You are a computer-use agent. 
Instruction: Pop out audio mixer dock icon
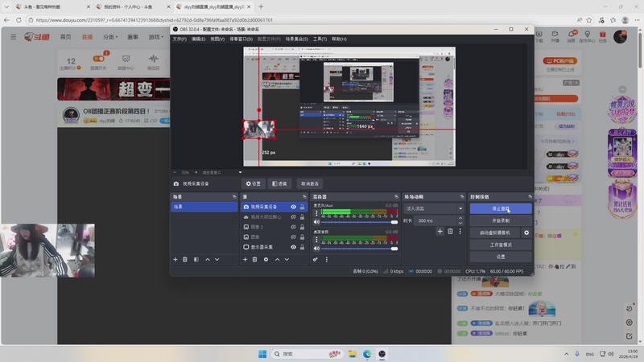[x=396, y=196]
